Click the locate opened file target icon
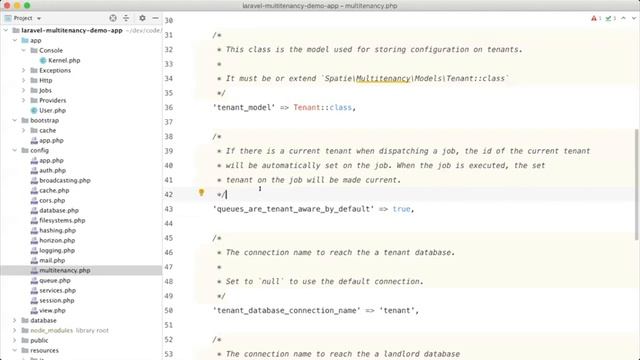 point(113,18)
